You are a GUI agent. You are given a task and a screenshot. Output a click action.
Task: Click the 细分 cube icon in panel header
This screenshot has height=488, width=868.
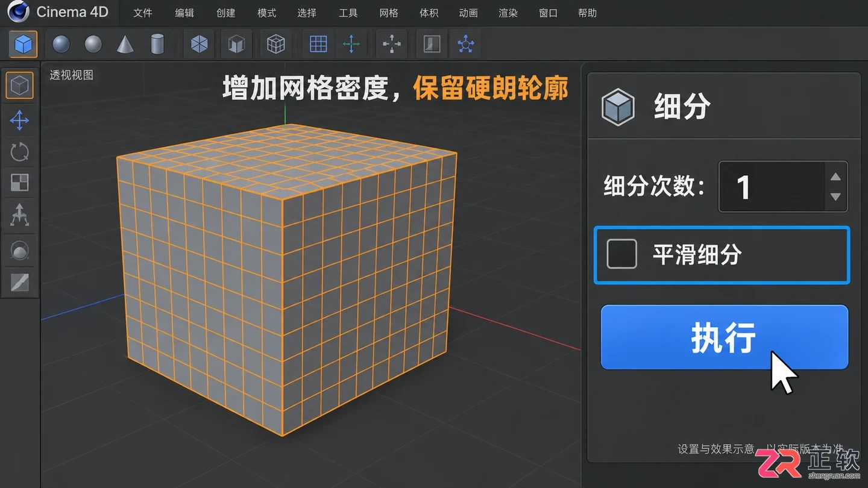618,107
